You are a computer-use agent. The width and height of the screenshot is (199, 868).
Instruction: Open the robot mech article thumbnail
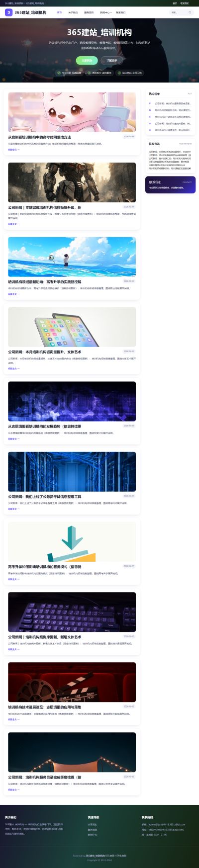(72, 182)
